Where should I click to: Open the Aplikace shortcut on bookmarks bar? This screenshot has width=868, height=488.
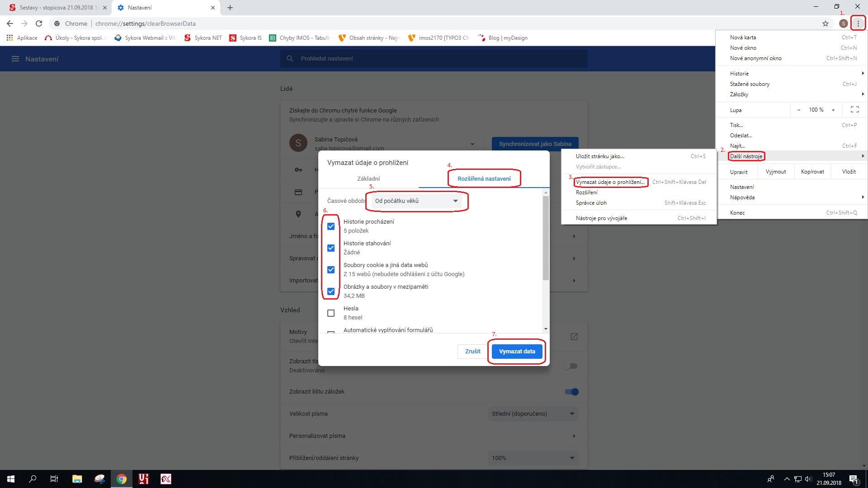(22, 38)
